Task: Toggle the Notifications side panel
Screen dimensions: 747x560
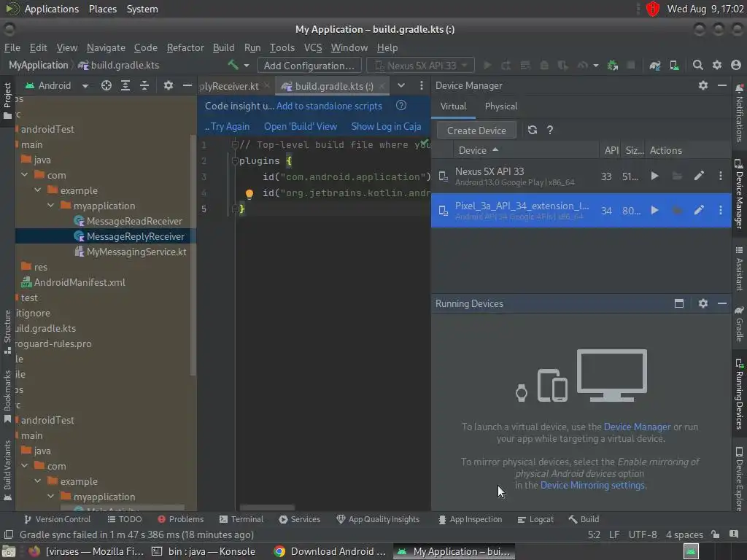Action: (740, 113)
